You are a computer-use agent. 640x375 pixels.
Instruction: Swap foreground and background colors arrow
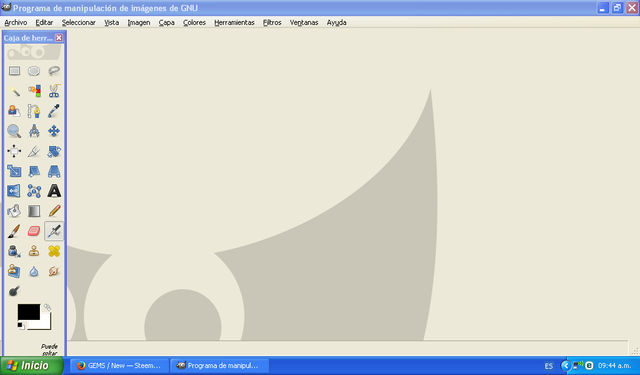point(47,307)
